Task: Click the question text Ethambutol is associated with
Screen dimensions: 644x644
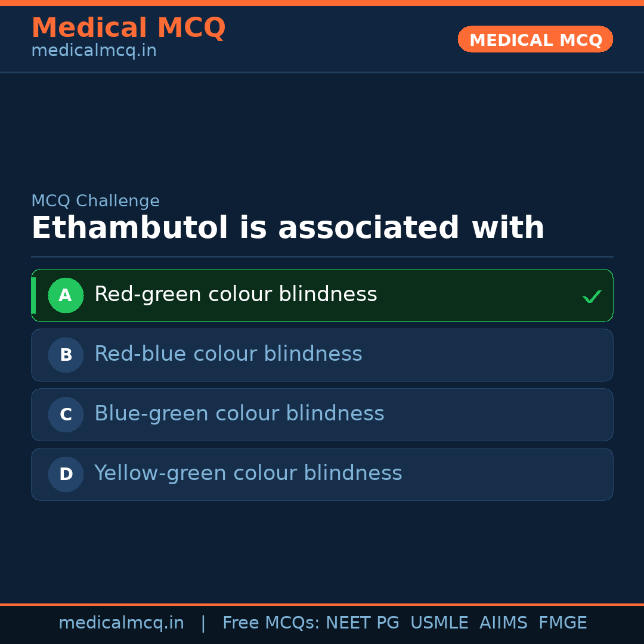Action: (287, 228)
